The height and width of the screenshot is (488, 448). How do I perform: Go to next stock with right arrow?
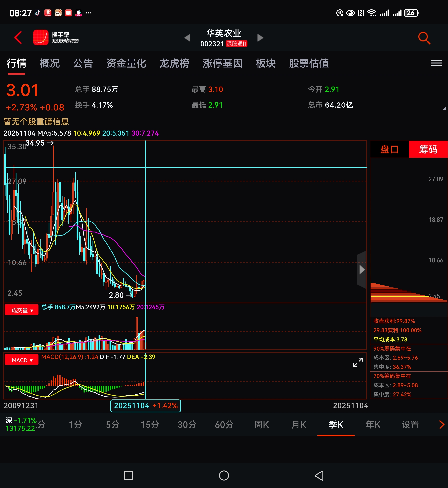point(260,38)
